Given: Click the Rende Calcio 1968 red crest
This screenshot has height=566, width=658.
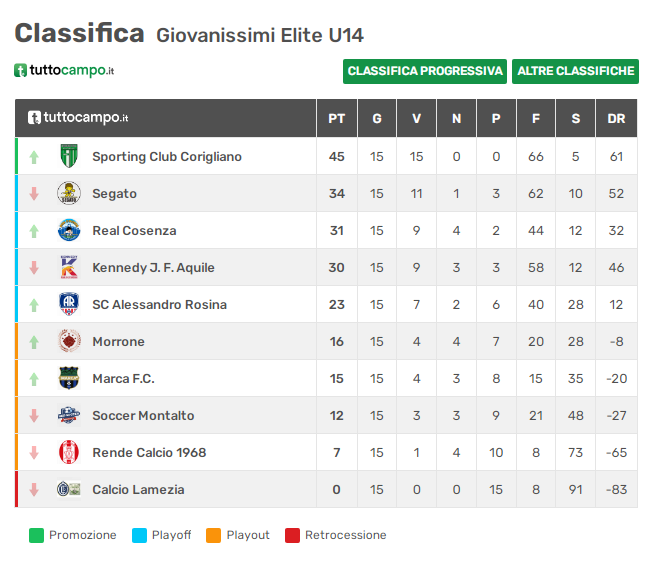Looking at the screenshot, I should [x=69, y=452].
